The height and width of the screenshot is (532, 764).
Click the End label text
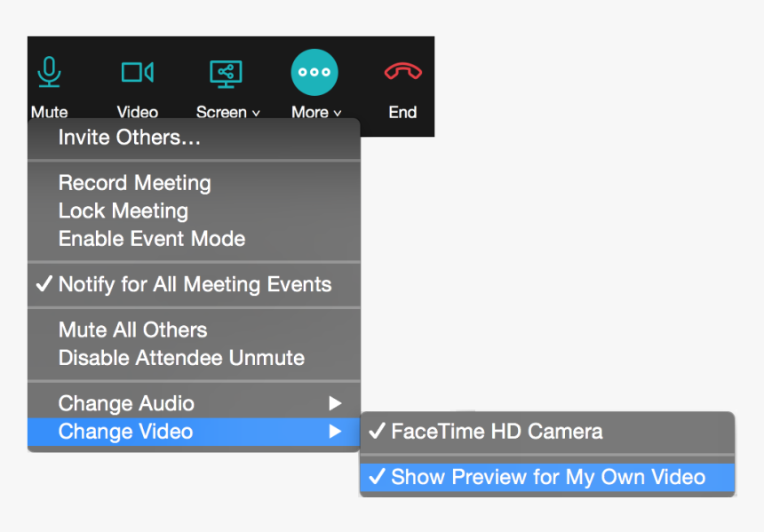click(402, 113)
